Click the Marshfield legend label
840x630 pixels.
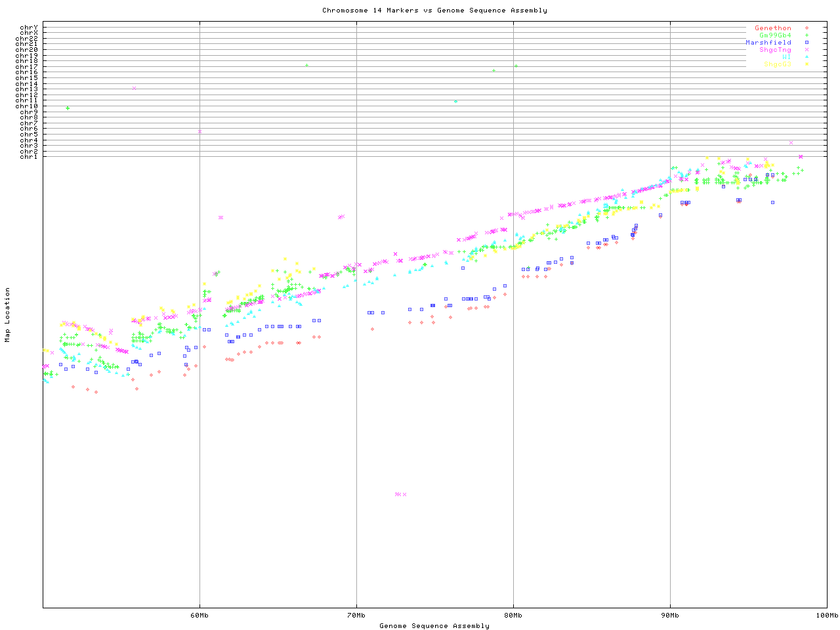pos(768,43)
